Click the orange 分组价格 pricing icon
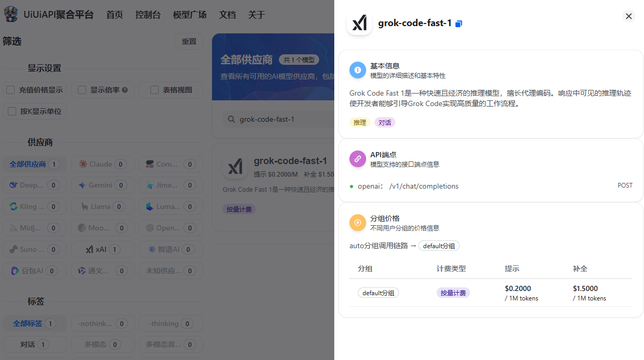 point(357,223)
